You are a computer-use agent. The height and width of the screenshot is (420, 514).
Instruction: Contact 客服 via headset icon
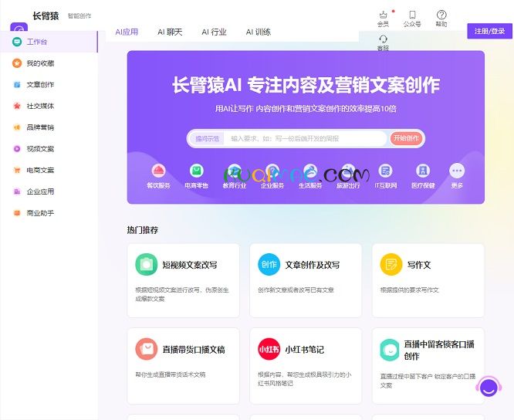click(x=383, y=39)
